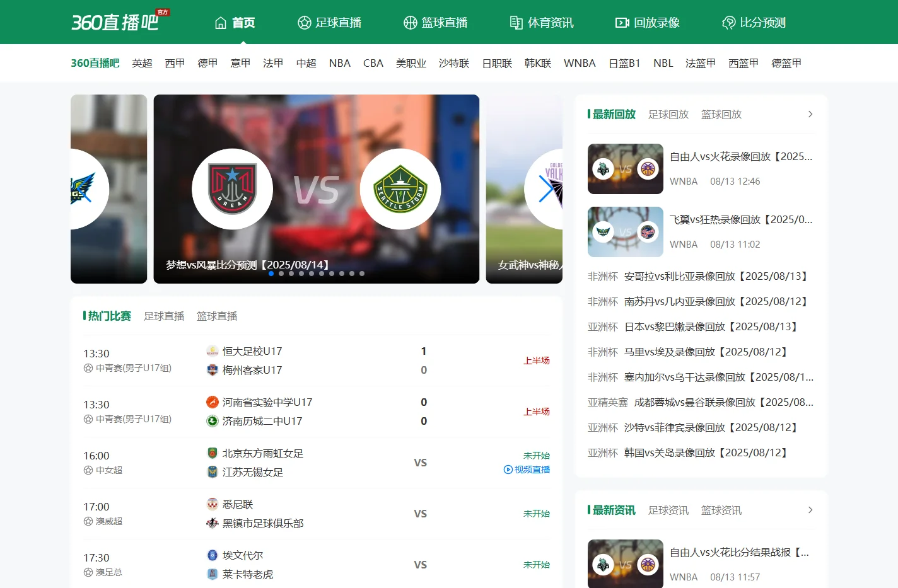Click the 梅州客家U17 team badge
The image size is (898, 588).
point(213,370)
